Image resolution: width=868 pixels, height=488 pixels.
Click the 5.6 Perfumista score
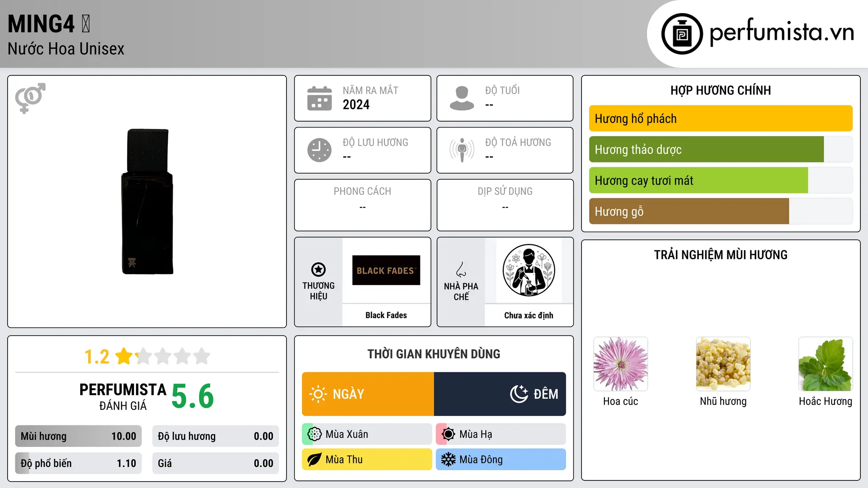coord(193,396)
